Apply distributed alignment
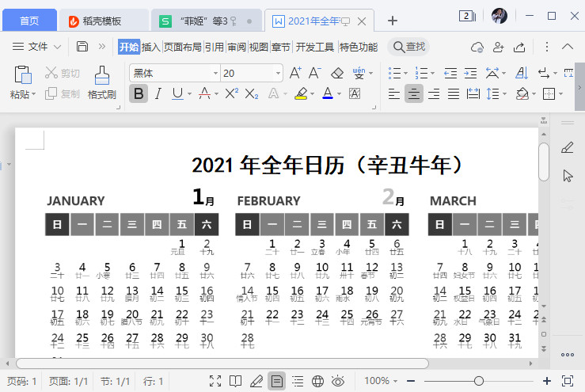This screenshot has width=585, height=392. coord(473,93)
